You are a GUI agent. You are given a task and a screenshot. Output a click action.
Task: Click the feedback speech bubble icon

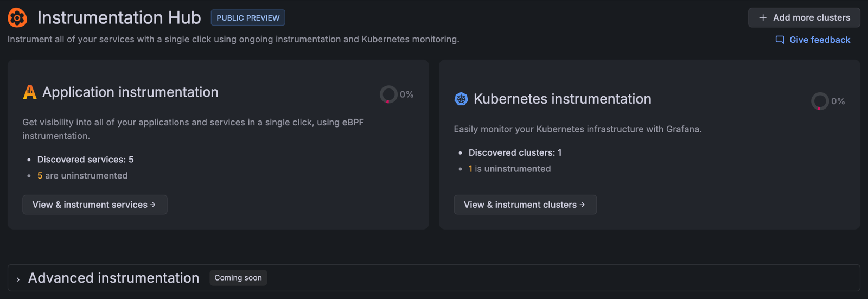point(780,40)
